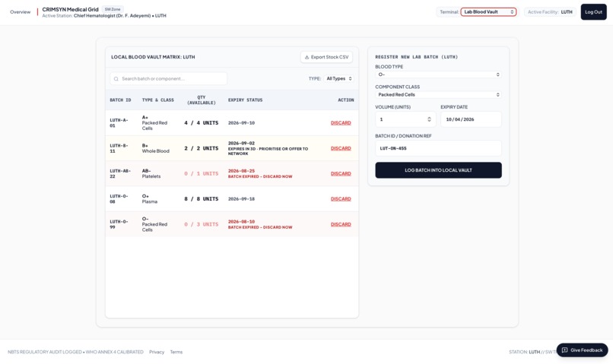Click the Qty (Available) column header
The image size is (613, 364).
(x=202, y=100)
